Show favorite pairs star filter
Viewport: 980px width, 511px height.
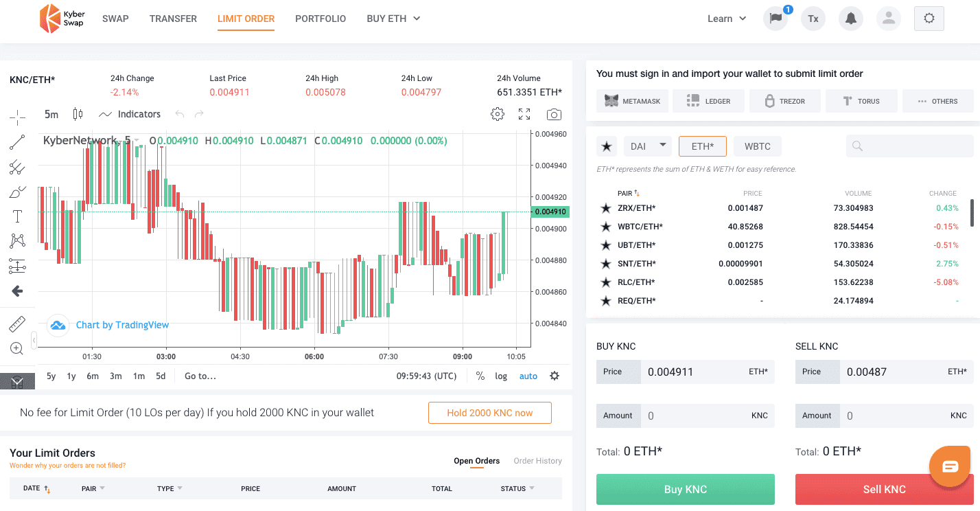[x=607, y=146]
